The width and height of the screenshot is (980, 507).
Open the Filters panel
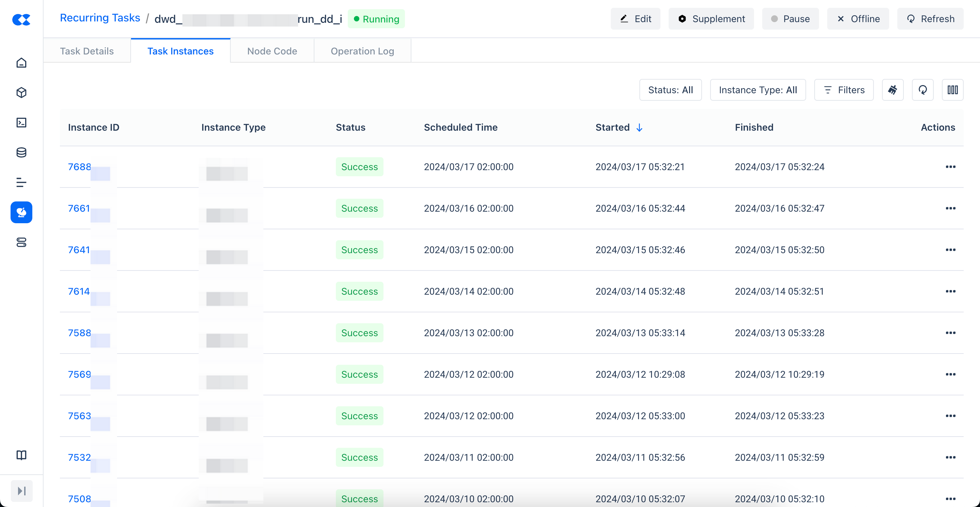pos(844,90)
